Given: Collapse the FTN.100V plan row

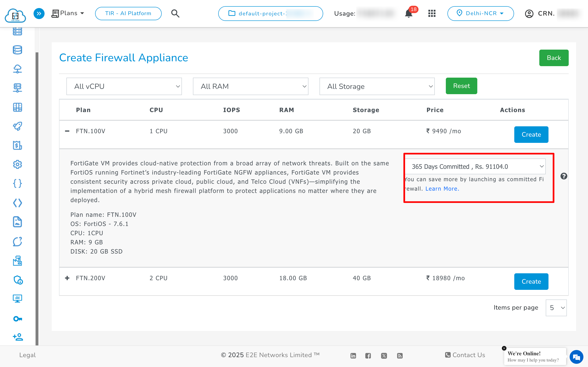Looking at the screenshot, I should [67, 131].
